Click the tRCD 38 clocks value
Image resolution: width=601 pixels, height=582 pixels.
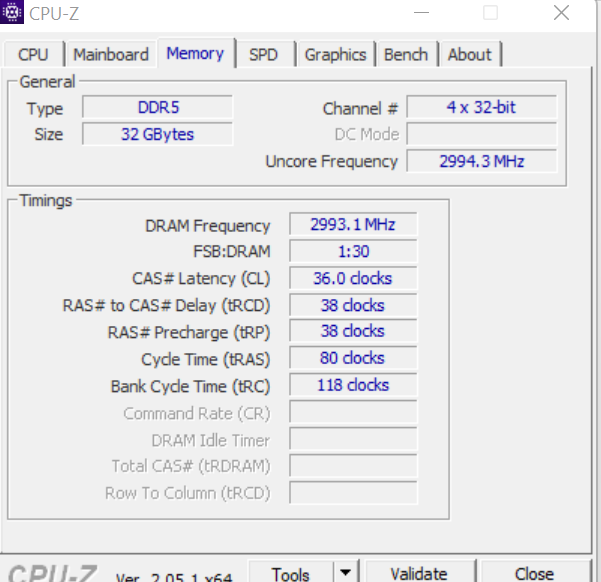coord(353,305)
